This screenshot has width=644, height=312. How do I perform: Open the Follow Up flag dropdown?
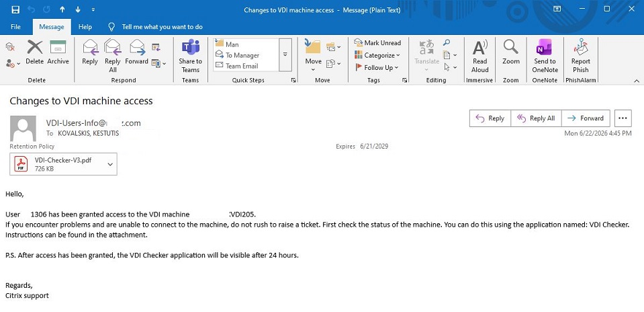point(377,67)
